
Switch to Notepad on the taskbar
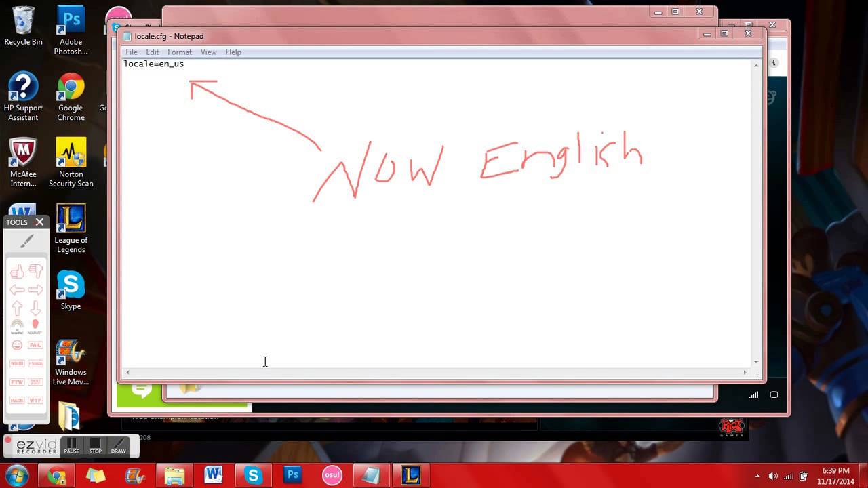pyautogui.click(x=371, y=475)
